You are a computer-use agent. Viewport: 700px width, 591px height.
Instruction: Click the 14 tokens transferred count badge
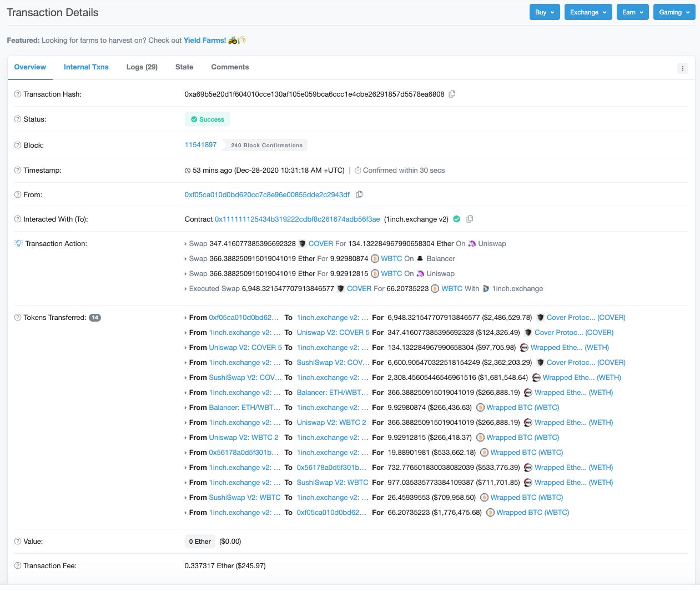point(95,318)
